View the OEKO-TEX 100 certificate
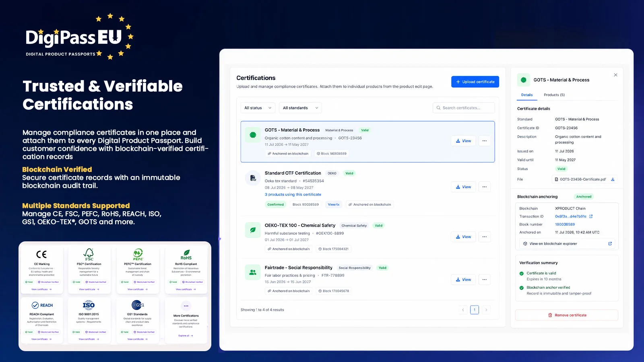This screenshot has height=362, width=644. pyautogui.click(x=463, y=237)
